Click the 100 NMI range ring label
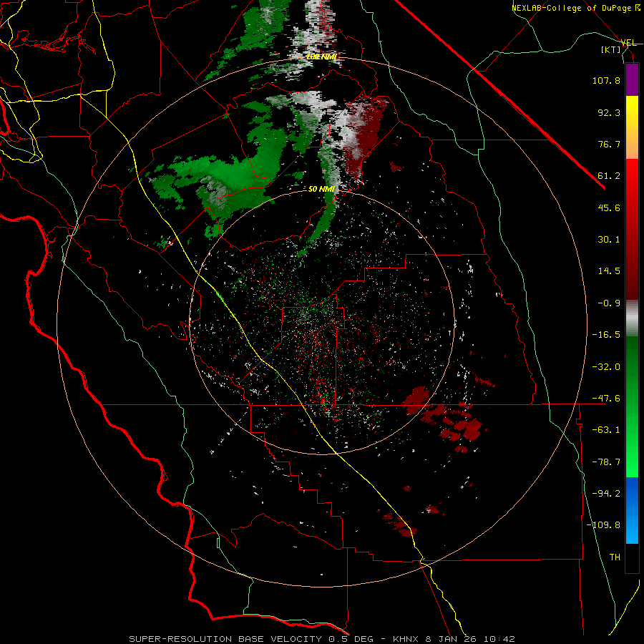 pos(321,57)
